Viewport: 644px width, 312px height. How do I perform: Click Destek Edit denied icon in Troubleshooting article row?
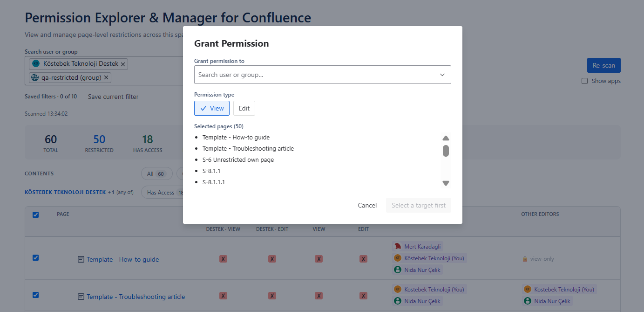pyautogui.click(x=272, y=296)
